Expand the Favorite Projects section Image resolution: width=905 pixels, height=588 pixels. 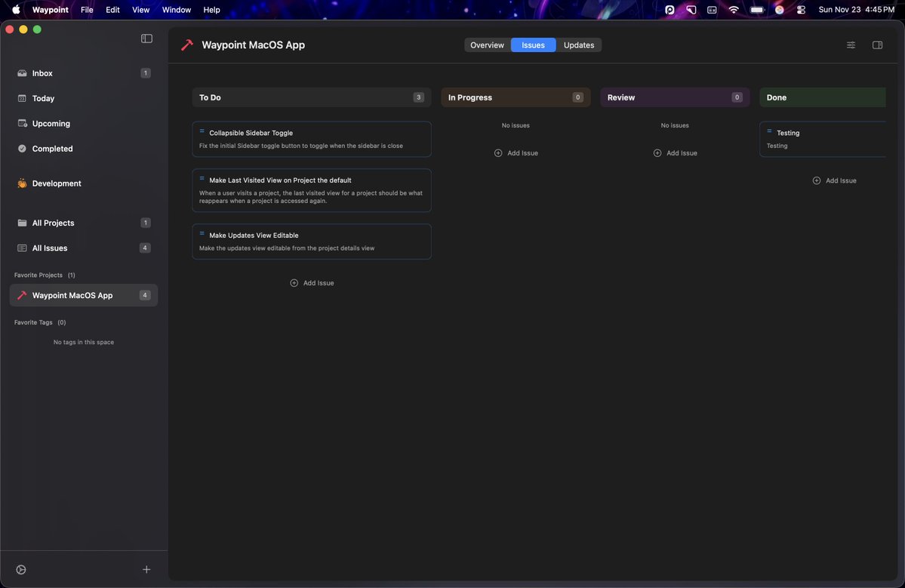(x=39, y=275)
